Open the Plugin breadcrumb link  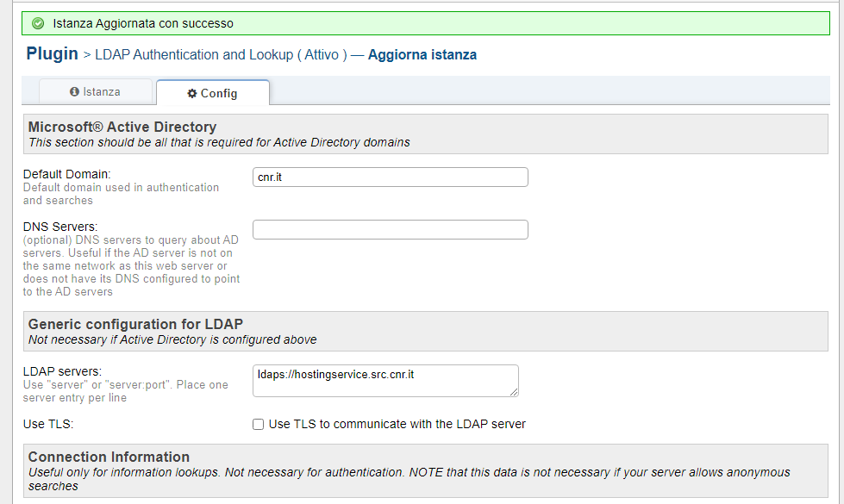point(52,53)
